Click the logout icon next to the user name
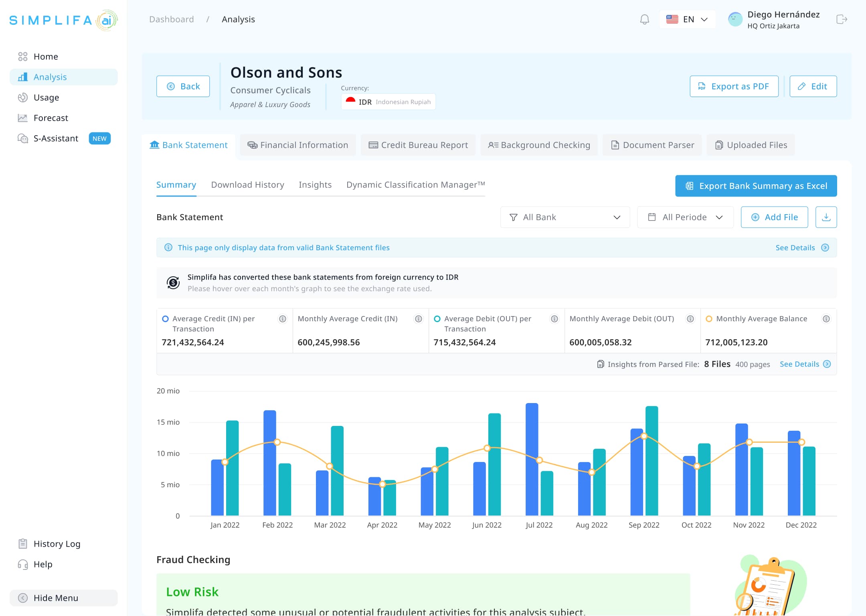This screenshot has height=616, width=866. [x=842, y=19]
